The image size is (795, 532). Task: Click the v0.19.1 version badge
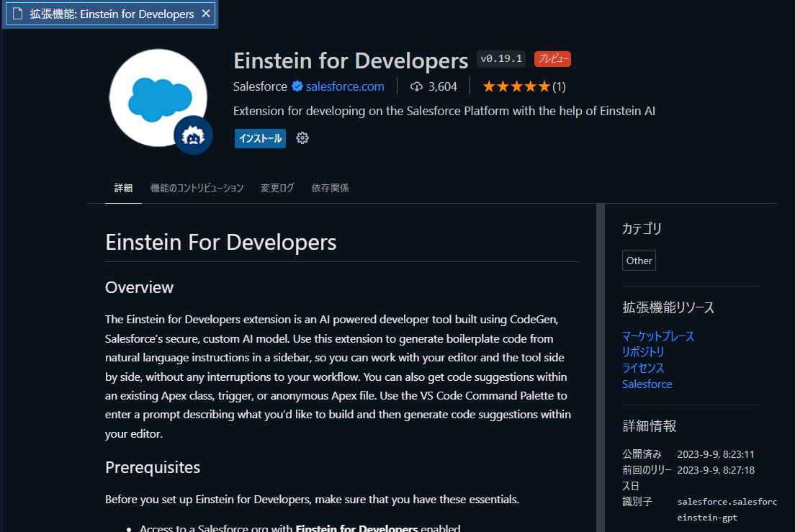(x=501, y=59)
